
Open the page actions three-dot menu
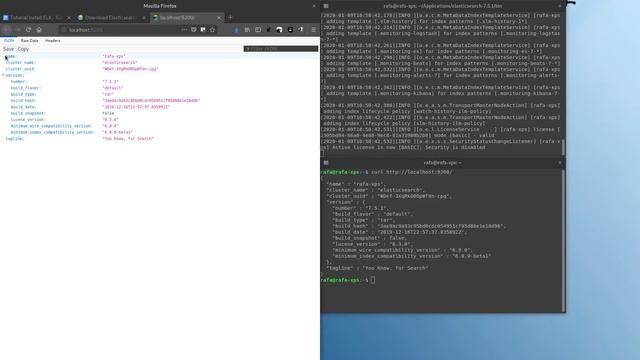click(x=184, y=30)
